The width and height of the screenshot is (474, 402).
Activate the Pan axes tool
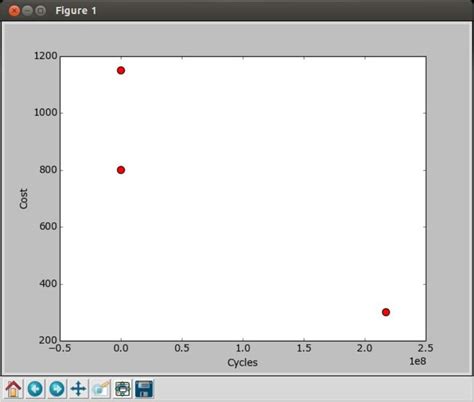coord(78,389)
